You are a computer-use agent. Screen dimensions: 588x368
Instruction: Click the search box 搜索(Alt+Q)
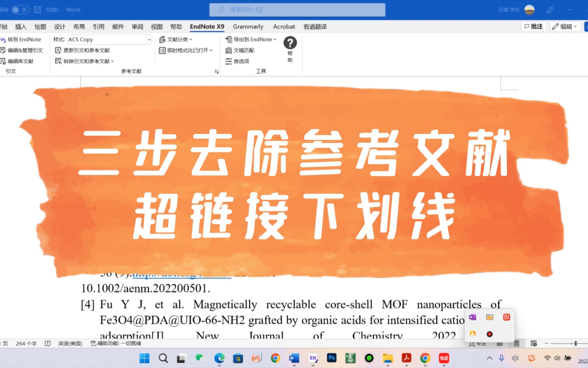297,10
